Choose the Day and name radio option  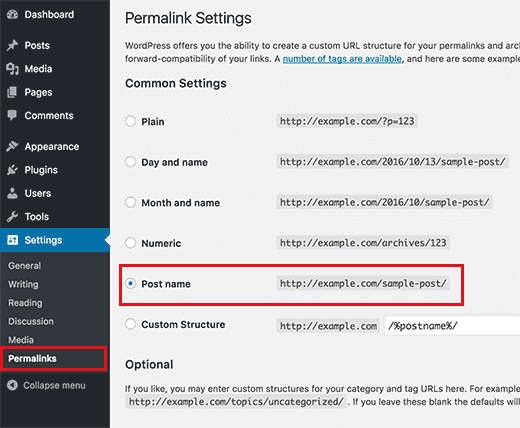coord(130,162)
